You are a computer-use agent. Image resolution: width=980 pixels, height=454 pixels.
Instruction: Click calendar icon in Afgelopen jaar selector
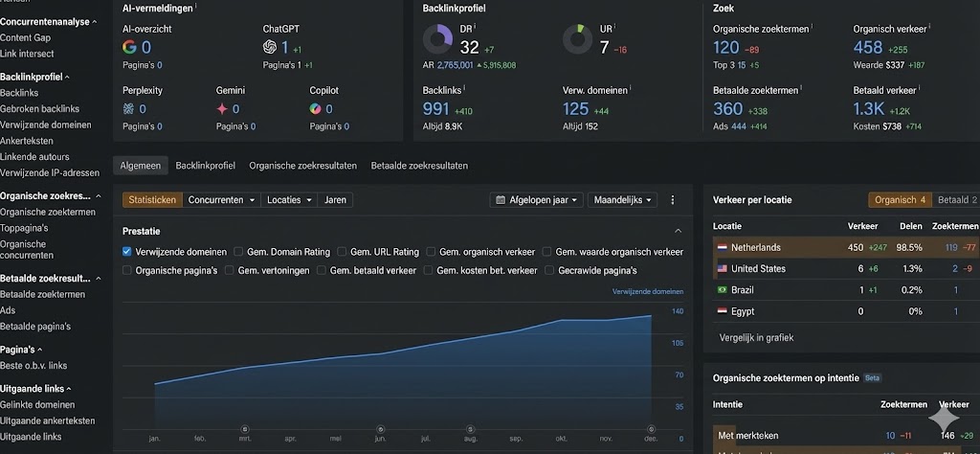[x=500, y=200]
